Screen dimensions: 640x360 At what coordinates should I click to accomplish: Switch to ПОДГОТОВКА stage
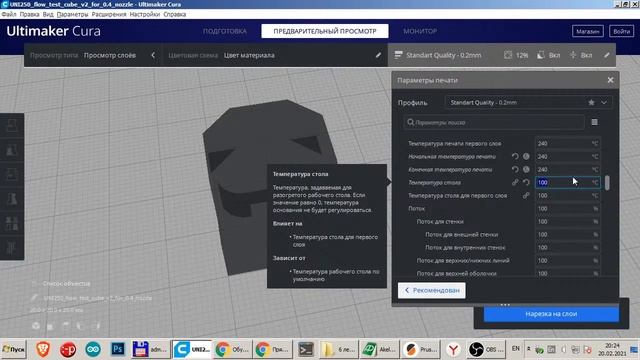(x=225, y=31)
